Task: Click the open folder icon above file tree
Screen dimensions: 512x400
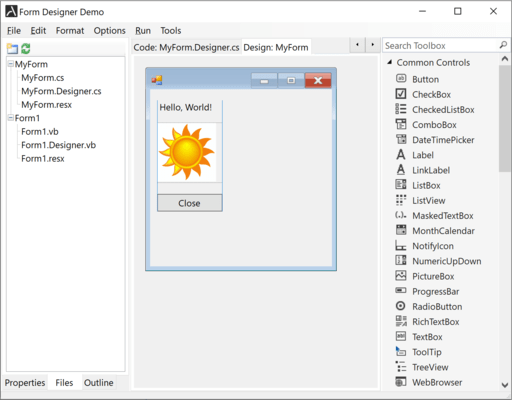Action: coord(12,49)
